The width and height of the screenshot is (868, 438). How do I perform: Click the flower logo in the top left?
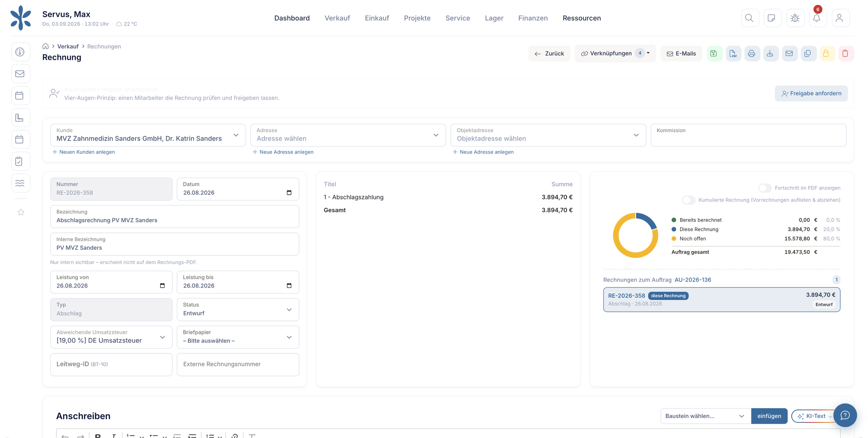tap(21, 18)
